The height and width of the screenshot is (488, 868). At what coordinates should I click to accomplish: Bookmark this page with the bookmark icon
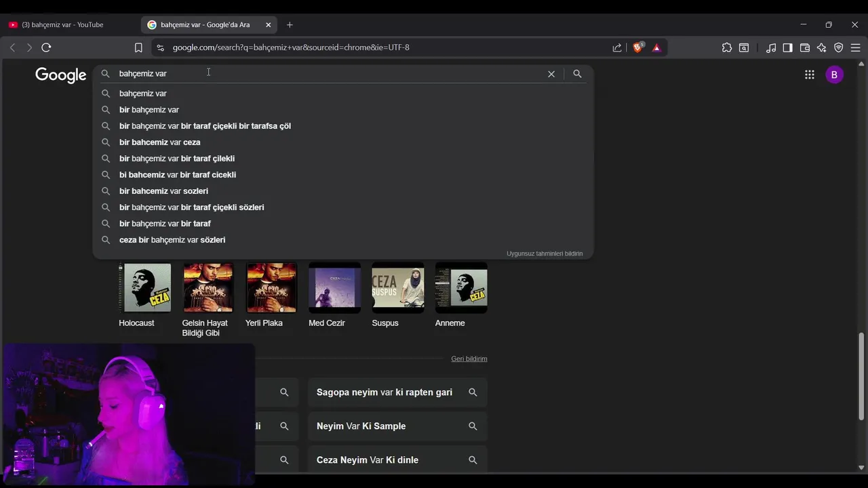tap(138, 47)
